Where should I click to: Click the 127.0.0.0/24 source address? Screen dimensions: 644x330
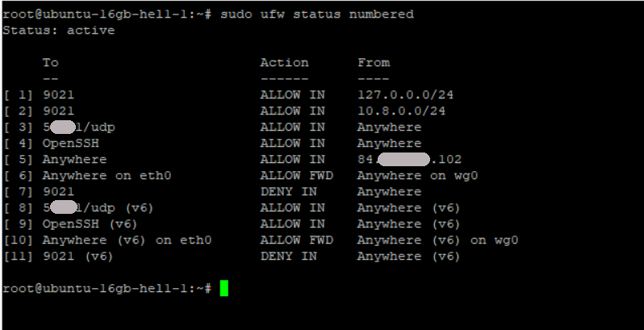[x=401, y=94]
